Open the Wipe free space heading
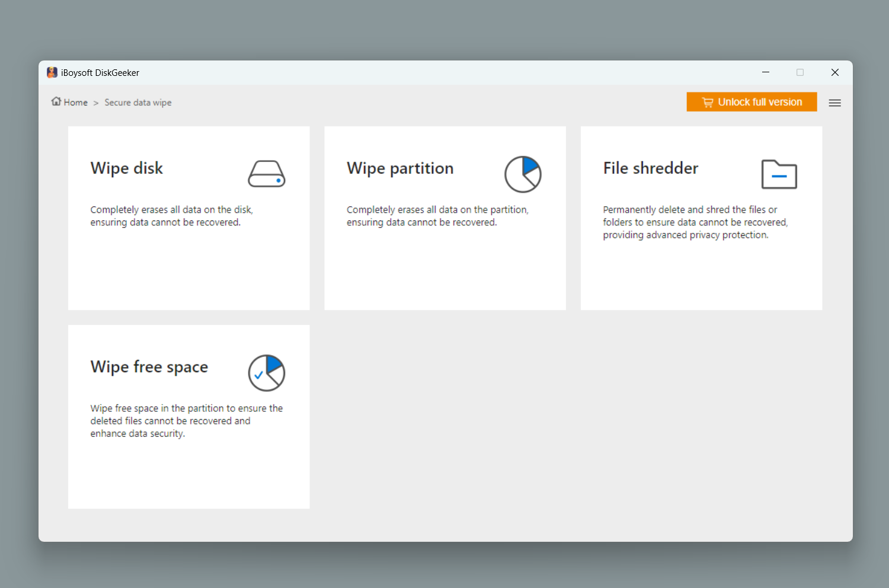Viewport: 889px width, 588px height. 149,367
